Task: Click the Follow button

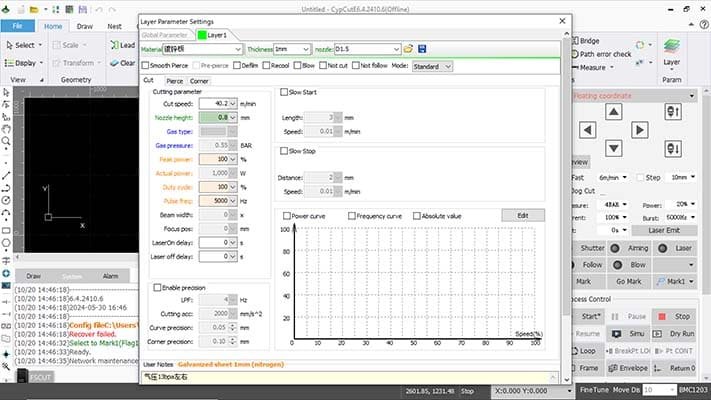Action: pos(588,265)
